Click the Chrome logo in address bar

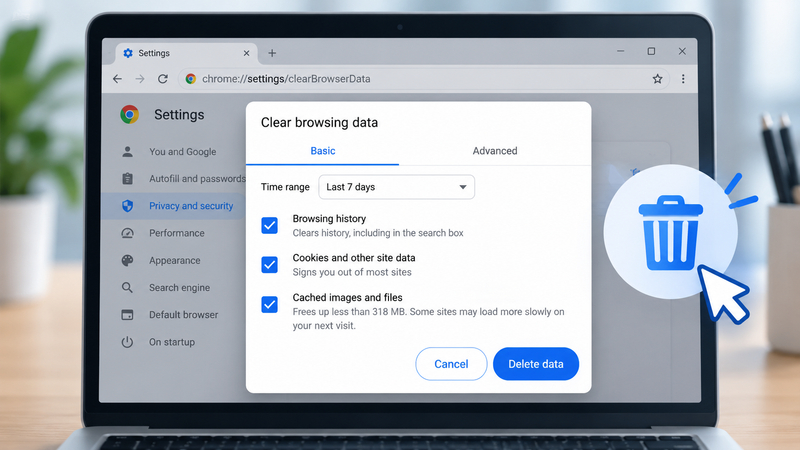191,79
